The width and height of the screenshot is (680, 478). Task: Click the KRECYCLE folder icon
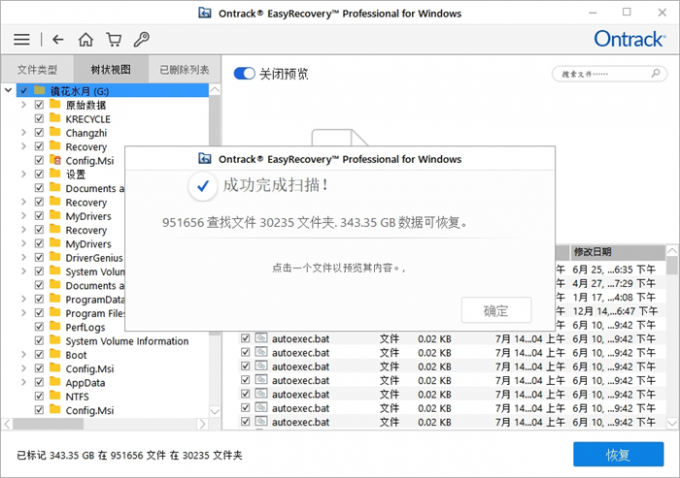click(x=55, y=118)
